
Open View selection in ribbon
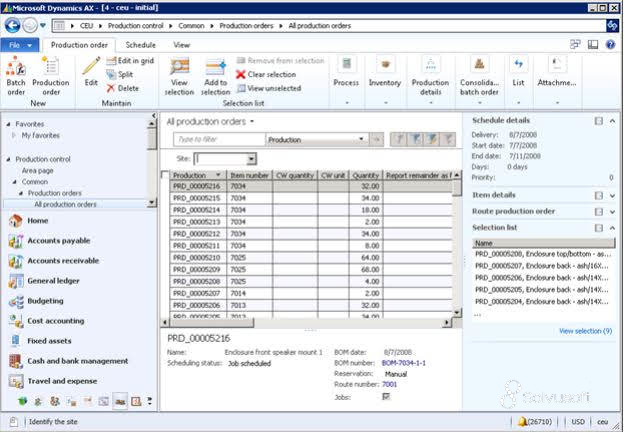coord(179,76)
